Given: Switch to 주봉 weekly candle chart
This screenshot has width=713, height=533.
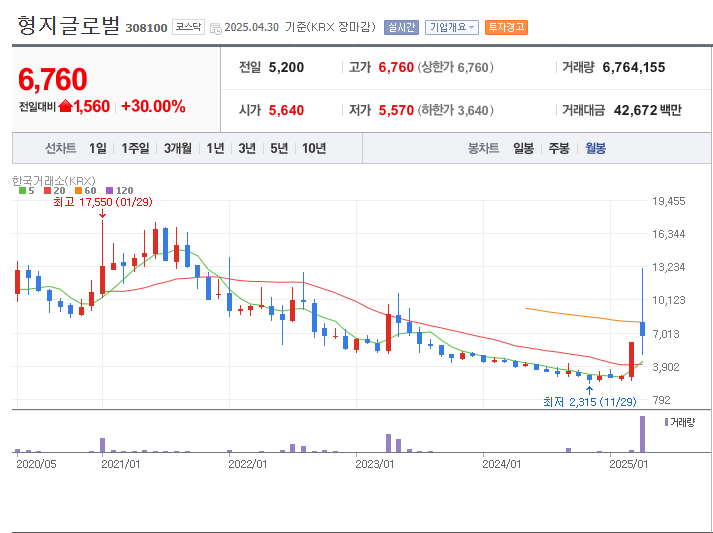Looking at the screenshot, I should point(559,148).
